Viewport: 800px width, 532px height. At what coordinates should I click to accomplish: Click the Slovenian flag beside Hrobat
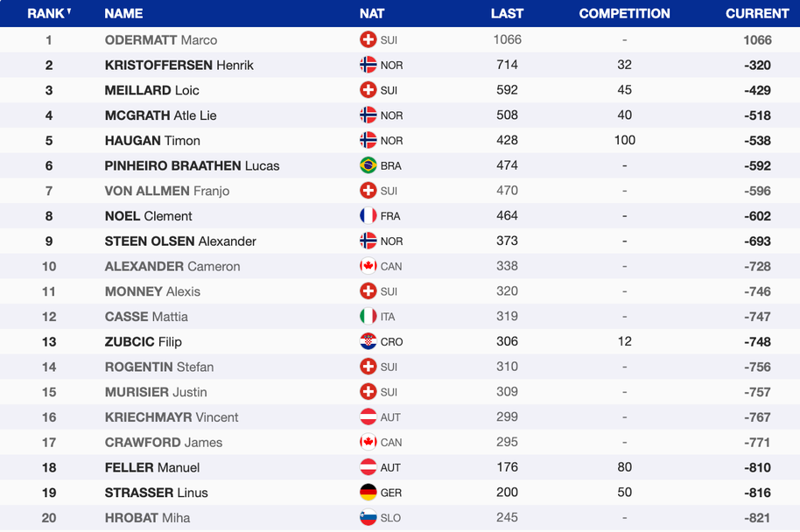click(x=368, y=518)
